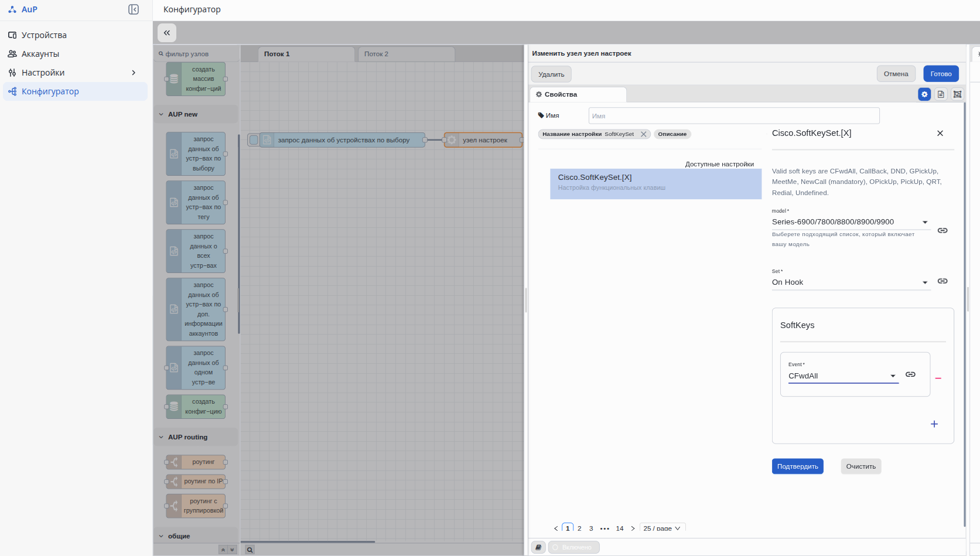The height and width of the screenshot is (556, 980).
Task: Click the Удалить button
Action: tap(551, 74)
